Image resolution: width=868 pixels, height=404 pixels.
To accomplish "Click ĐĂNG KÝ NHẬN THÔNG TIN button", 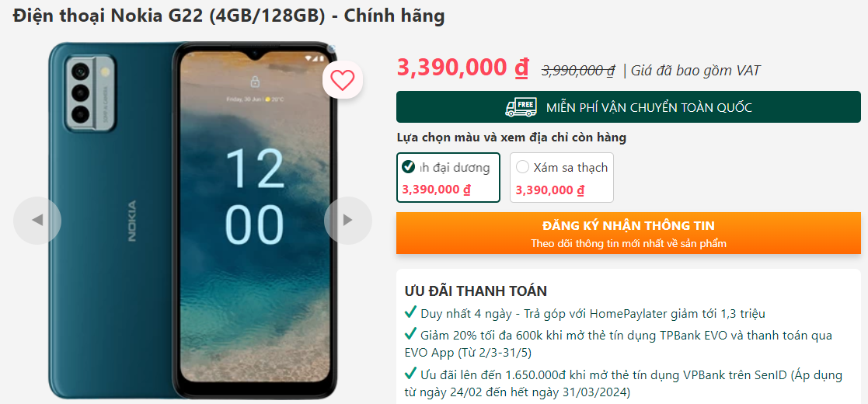I will (x=629, y=233).
